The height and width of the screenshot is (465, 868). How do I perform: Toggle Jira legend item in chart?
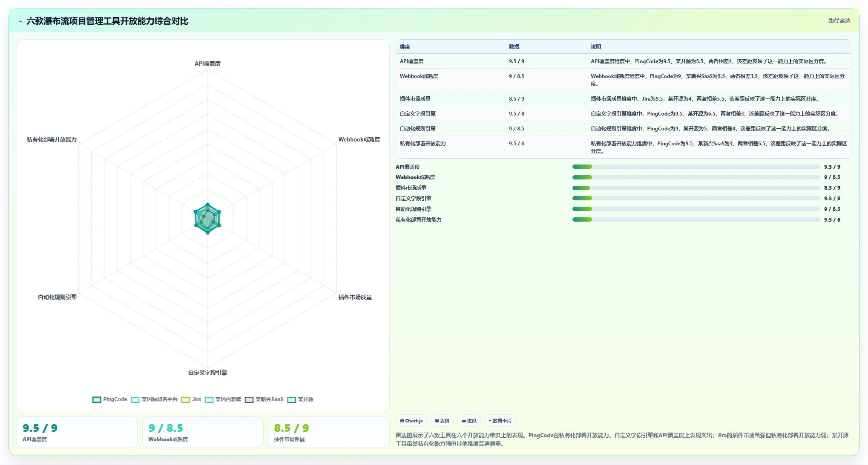(191, 399)
